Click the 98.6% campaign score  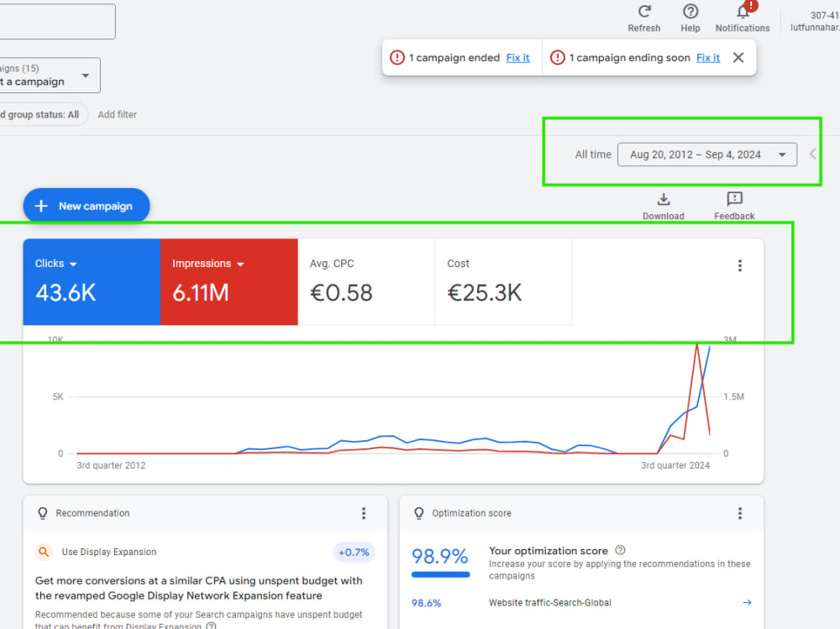click(427, 603)
